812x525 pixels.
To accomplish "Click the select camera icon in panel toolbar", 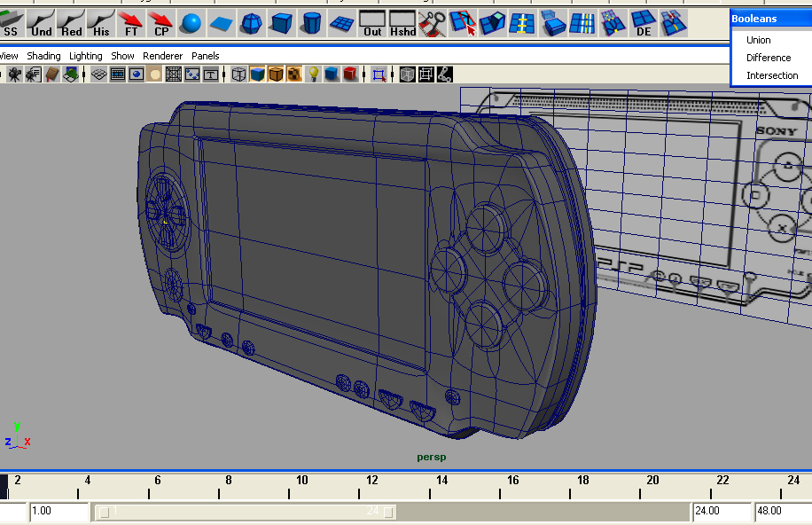I will [x=14, y=74].
